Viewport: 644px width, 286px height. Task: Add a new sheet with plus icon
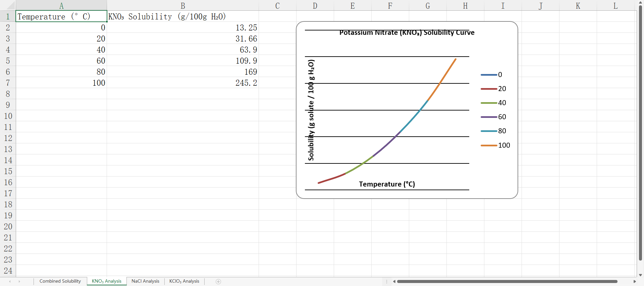[218, 282]
